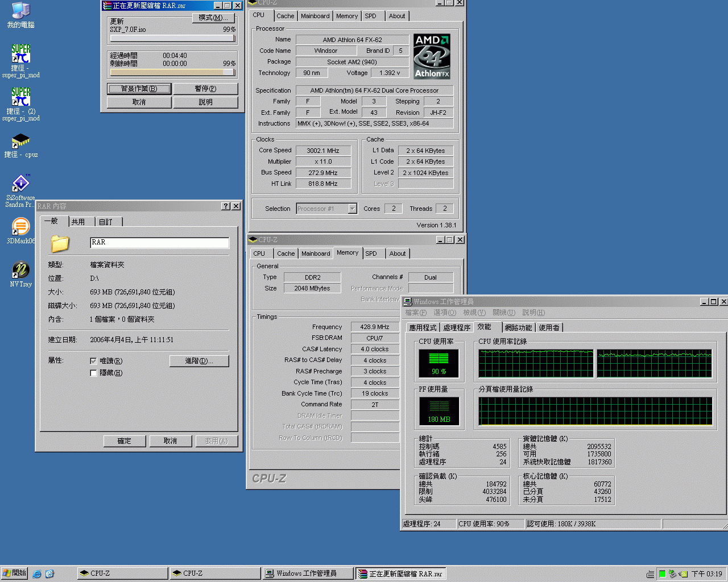Viewport: 728px width, 582px height.
Task: Open About tab in top CPU-Z window
Action: tap(397, 16)
